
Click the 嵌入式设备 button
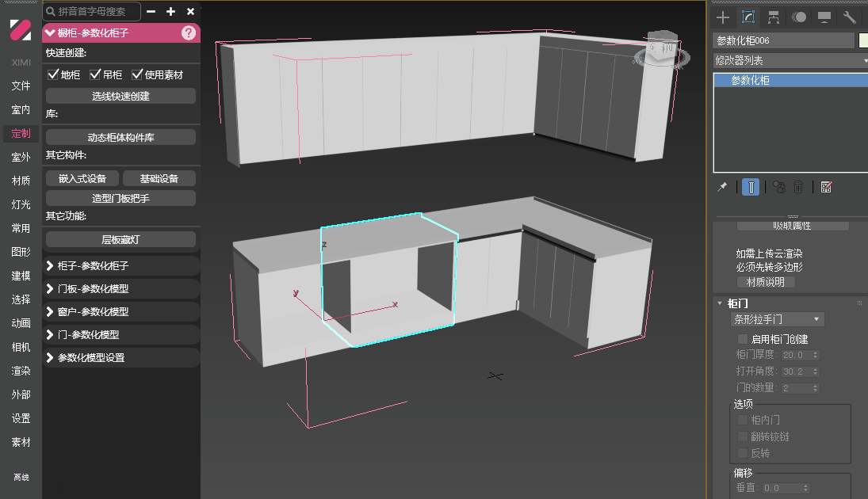pos(82,179)
